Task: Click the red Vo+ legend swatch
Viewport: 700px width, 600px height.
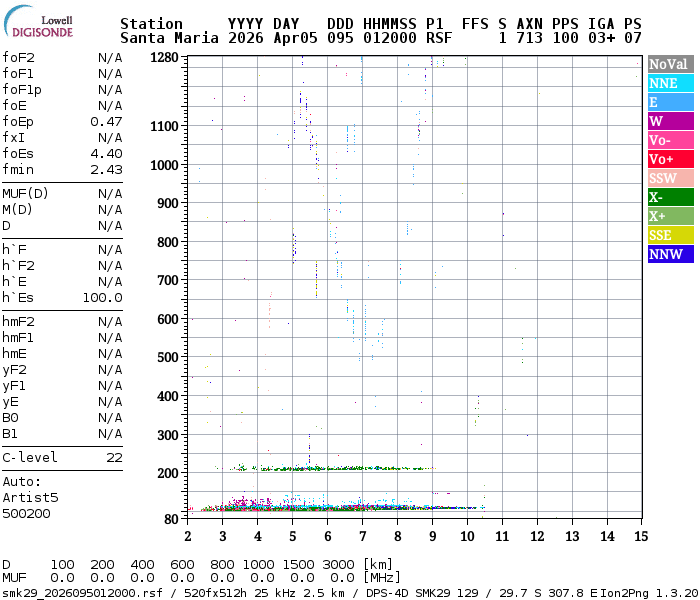Action: tap(671, 159)
